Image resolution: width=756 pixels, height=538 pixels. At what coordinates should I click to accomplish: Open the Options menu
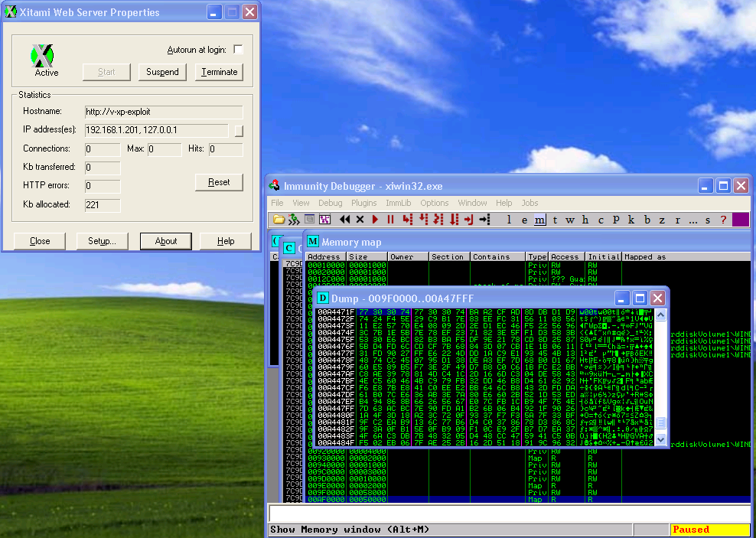[435, 203]
